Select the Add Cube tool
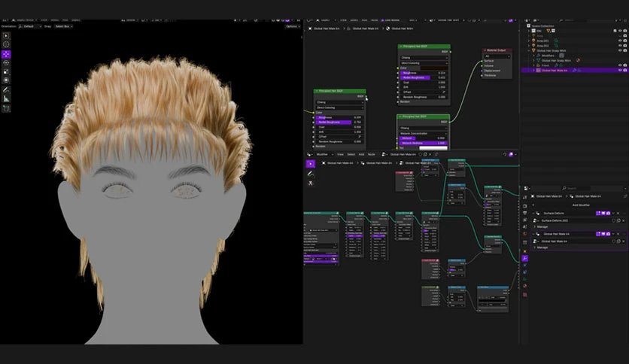The height and width of the screenshot is (364, 629). tap(6, 108)
